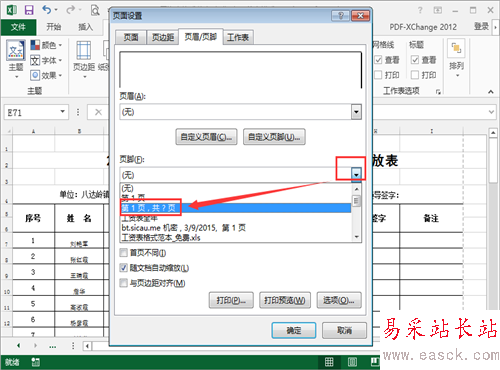Open theme Effects (效果) menu
The width and height of the screenshot is (500, 370).
(46, 75)
